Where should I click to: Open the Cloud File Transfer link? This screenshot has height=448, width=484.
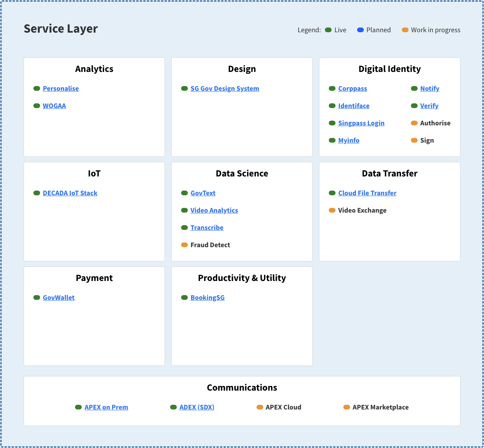pyautogui.click(x=367, y=193)
